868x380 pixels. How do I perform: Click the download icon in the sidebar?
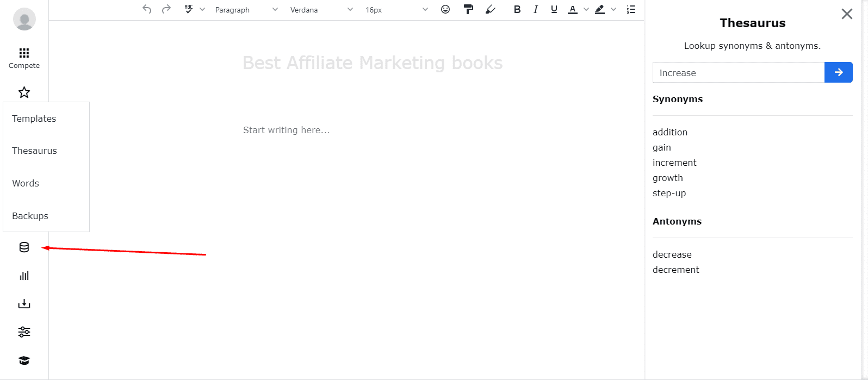pyautogui.click(x=24, y=304)
